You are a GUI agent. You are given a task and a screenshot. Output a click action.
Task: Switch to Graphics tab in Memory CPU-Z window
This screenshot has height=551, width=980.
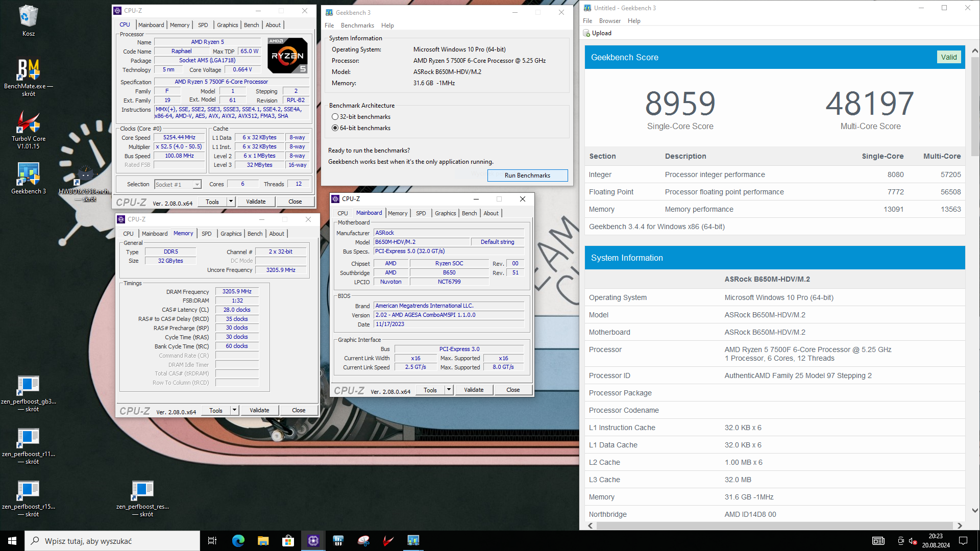(231, 234)
